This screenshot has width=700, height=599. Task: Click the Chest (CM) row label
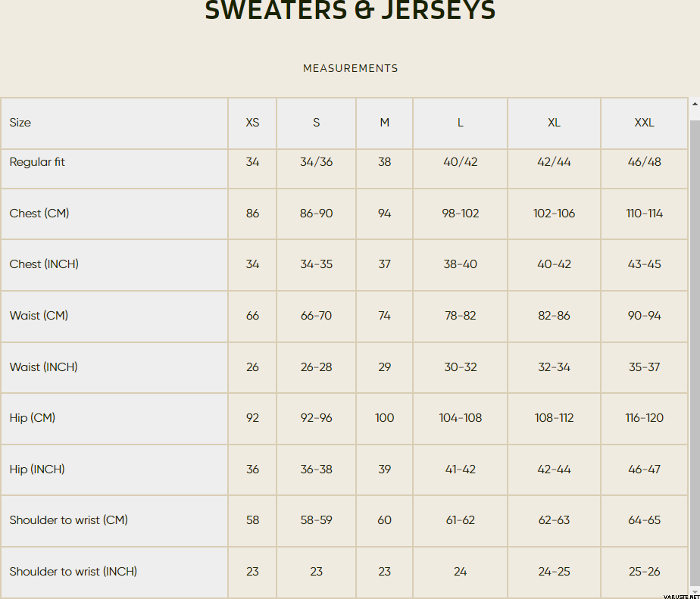pos(39,214)
